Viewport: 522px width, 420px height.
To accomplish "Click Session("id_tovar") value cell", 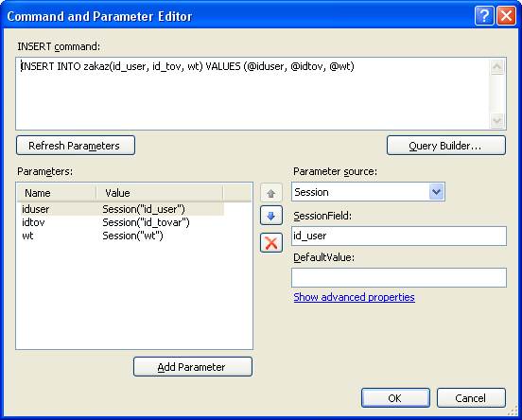I will 146,222.
